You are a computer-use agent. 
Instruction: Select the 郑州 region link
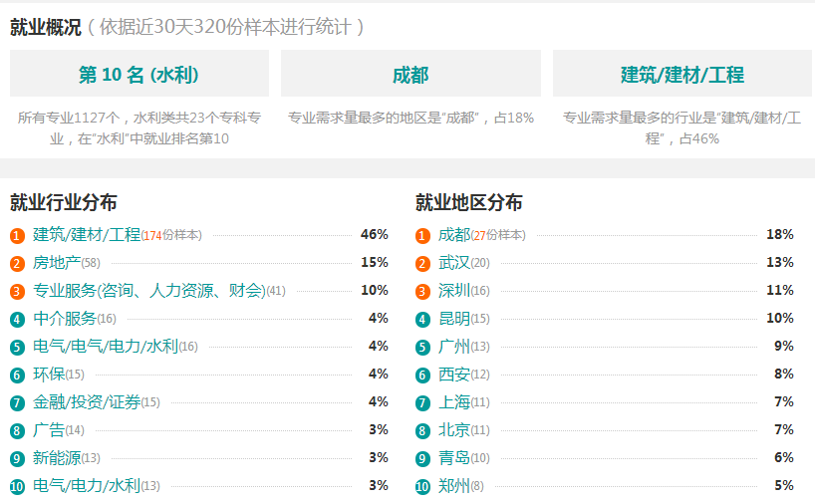tap(454, 486)
